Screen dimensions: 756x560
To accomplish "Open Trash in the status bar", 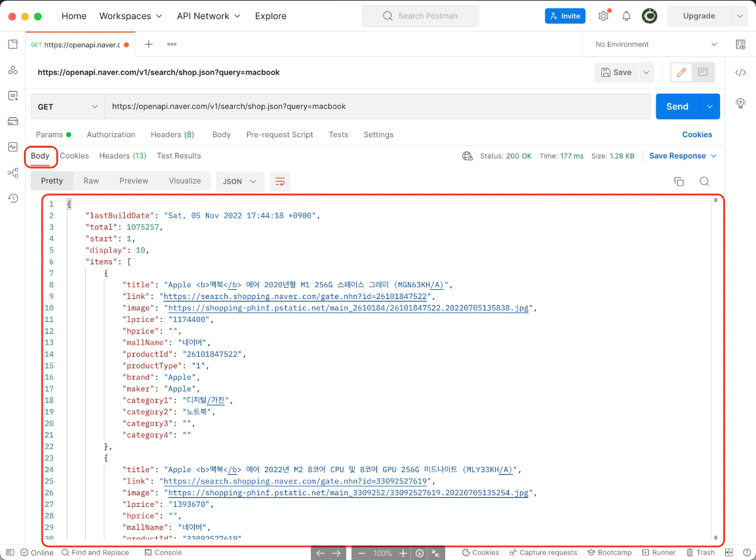I will (x=700, y=552).
